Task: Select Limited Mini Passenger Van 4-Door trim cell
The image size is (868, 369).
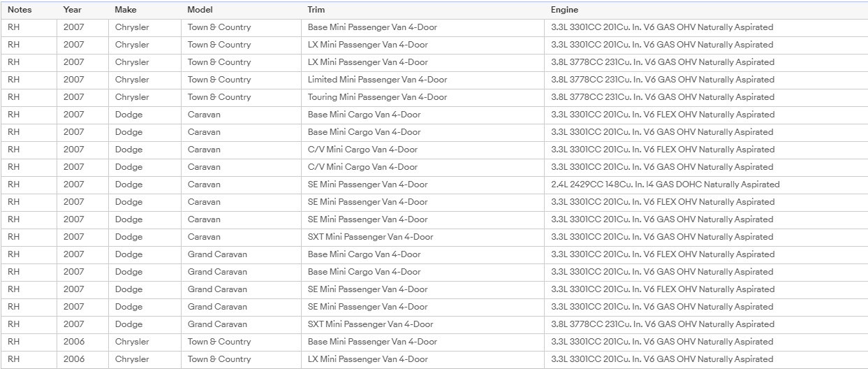Action: 378,80
